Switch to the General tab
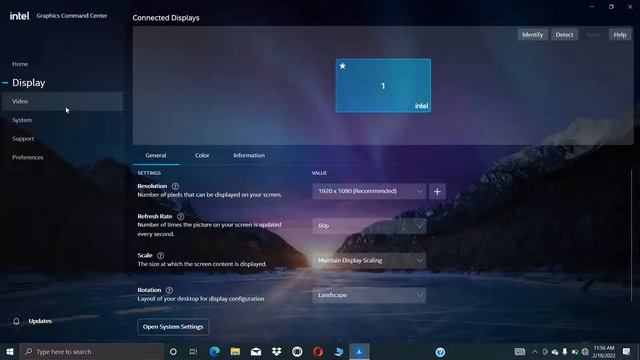Screen dimensions: 640x360 click(156, 156)
